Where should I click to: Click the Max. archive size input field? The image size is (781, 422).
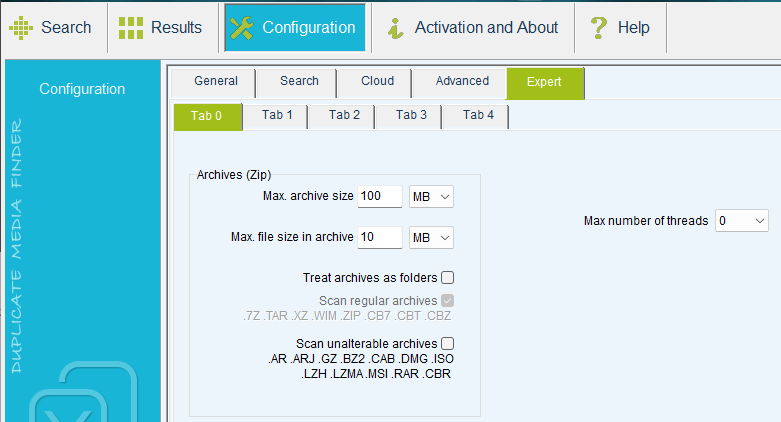pos(380,196)
